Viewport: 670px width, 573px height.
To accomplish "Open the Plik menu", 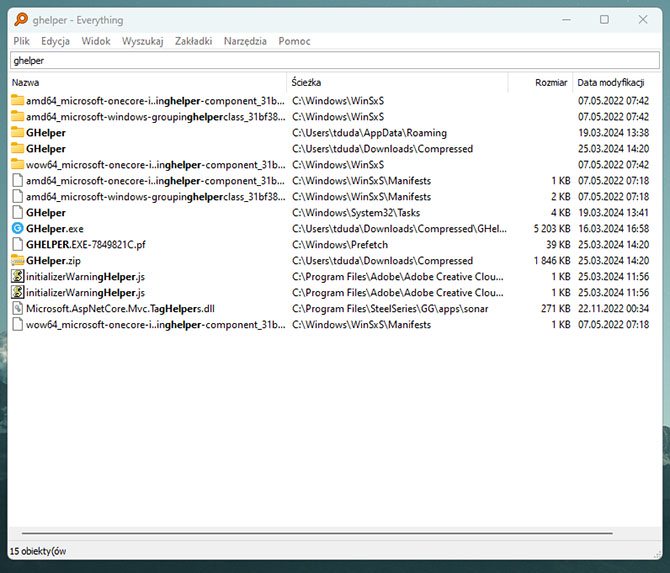I will 21,41.
